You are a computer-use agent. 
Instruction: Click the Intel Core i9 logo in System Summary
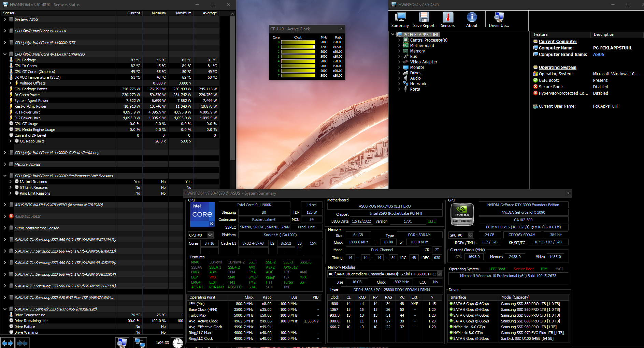click(202, 214)
